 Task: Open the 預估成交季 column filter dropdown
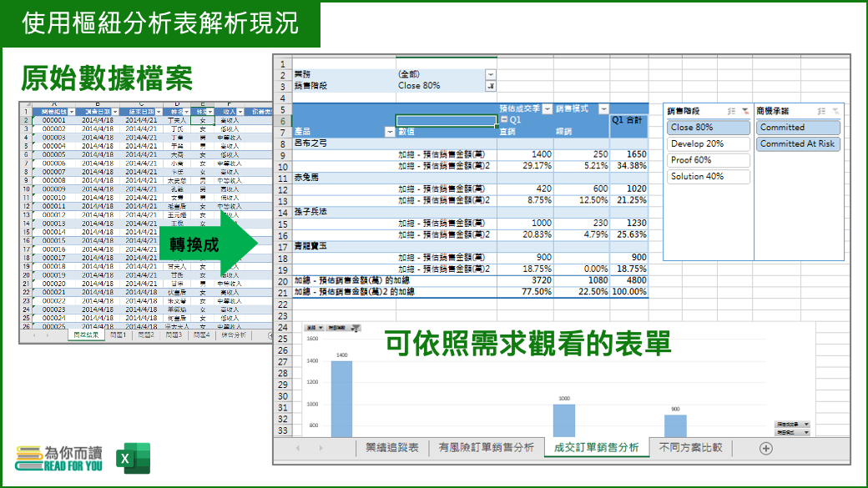pyautogui.click(x=548, y=109)
